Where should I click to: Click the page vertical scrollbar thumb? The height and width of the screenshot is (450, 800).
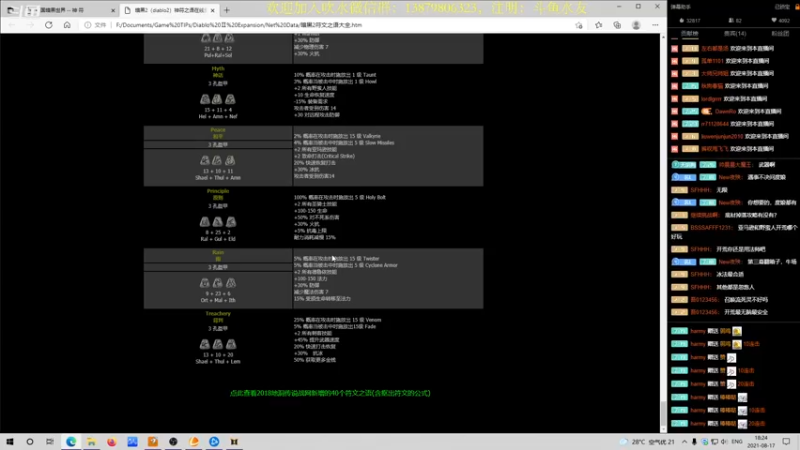tap(663, 414)
